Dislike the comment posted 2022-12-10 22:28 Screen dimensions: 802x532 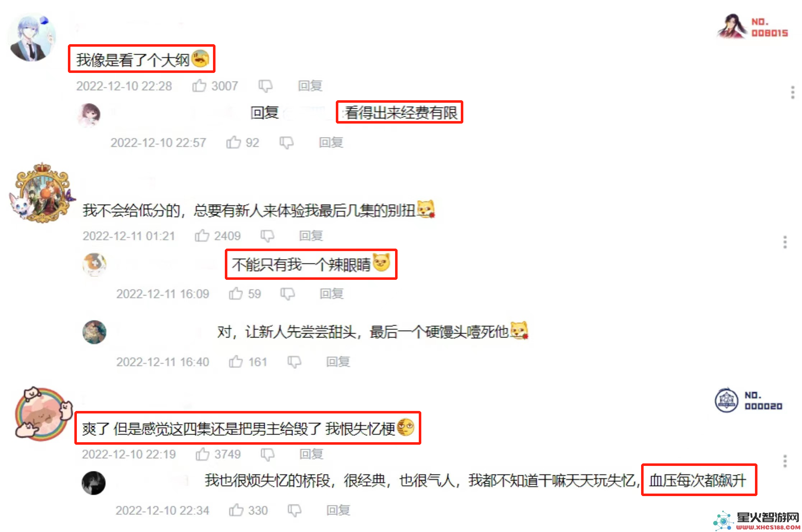point(266,86)
